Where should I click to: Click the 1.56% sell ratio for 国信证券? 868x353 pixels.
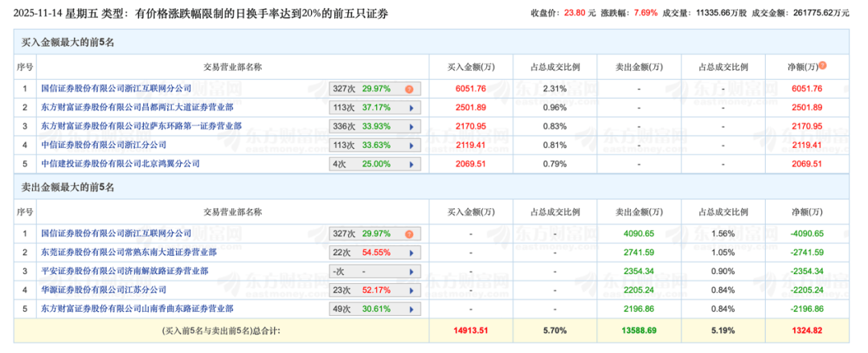click(x=723, y=233)
